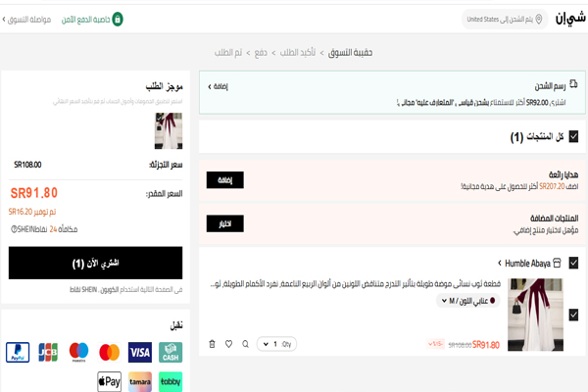Select JCB payment icon
588x392 pixels.
[48, 352]
